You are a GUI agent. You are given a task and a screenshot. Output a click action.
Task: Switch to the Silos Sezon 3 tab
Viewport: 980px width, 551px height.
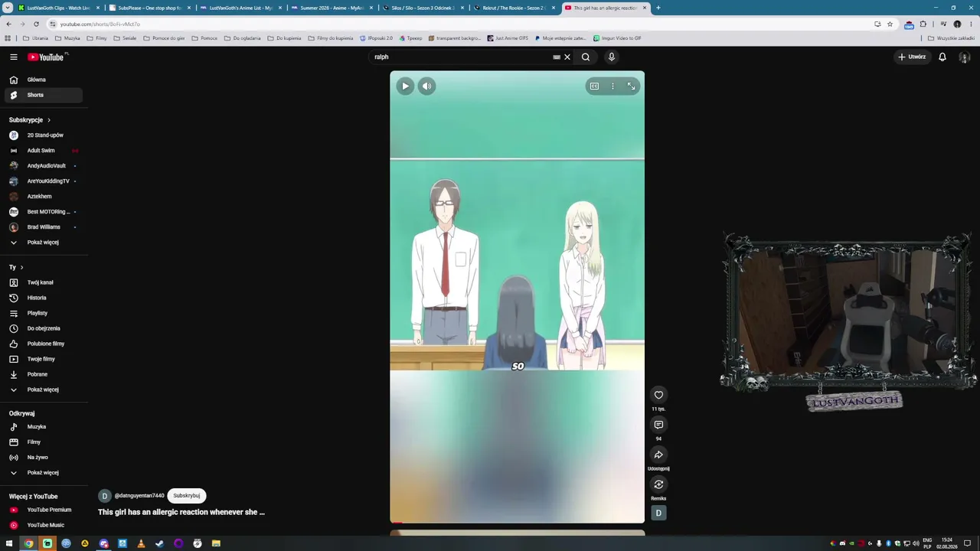(x=423, y=8)
